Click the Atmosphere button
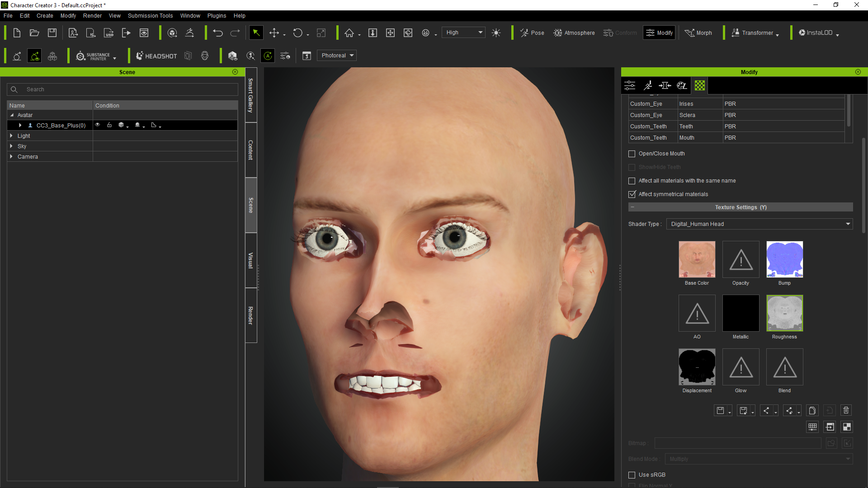The width and height of the screenshot is (868, 488). click(x=574, y=33)
